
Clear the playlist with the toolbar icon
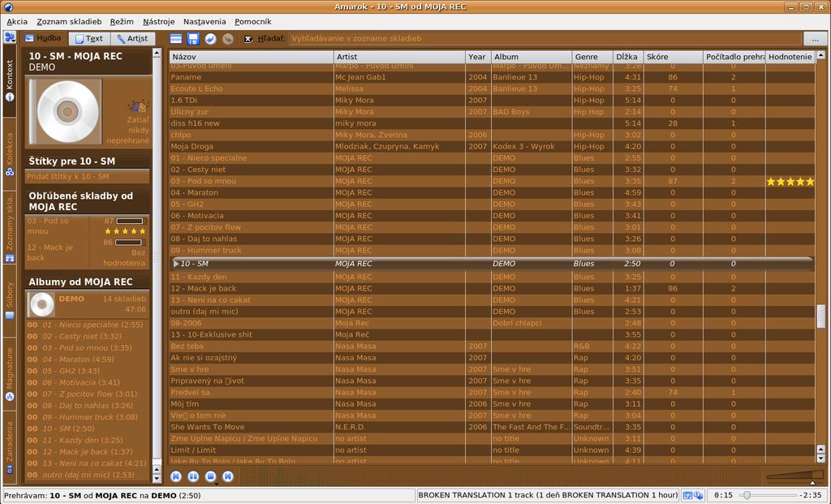click(x=176, y=39)
